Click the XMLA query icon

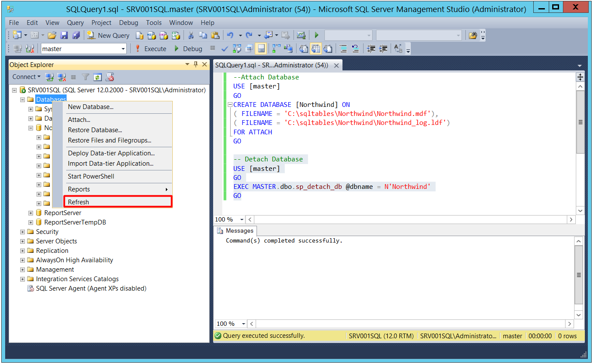click(x=176, y=35)
